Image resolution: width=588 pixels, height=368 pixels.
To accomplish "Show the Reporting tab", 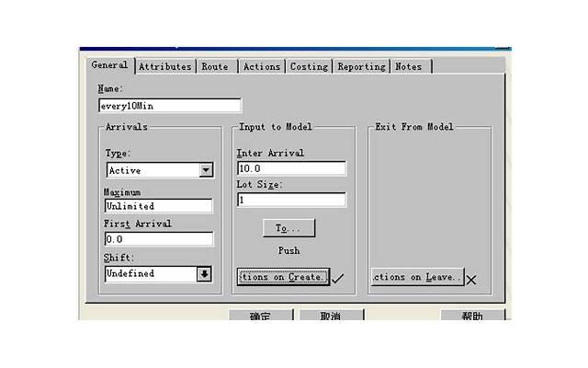I will (361, 66).
